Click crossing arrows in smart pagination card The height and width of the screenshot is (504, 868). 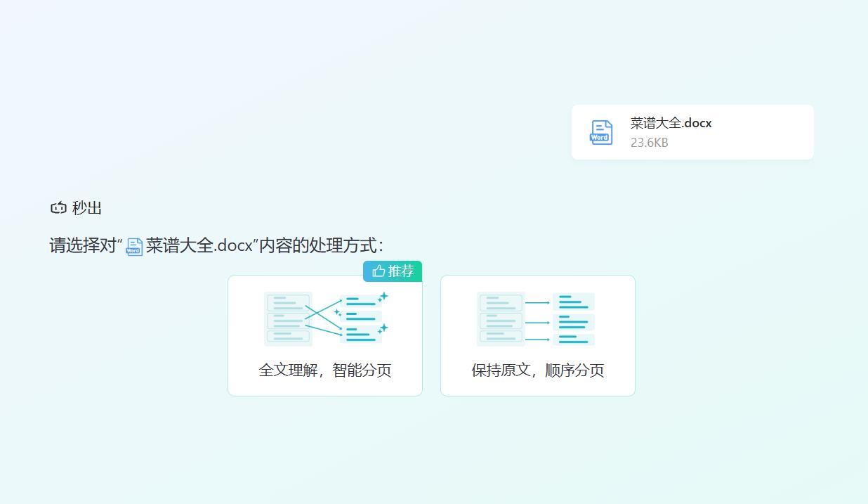point(324,314)
